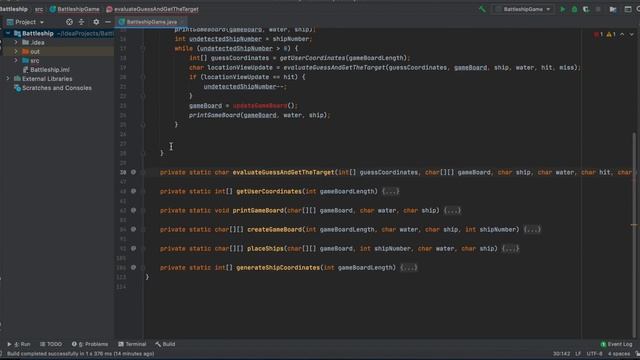Select Scratches and Consoles in project tree
This screenshot has height=360, width=640.
pos(57,88)
